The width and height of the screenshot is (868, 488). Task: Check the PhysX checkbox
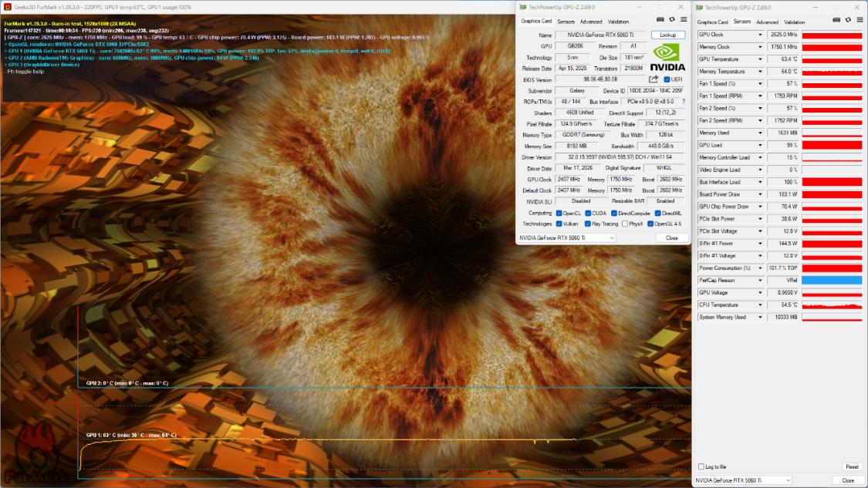pos(625,224)
